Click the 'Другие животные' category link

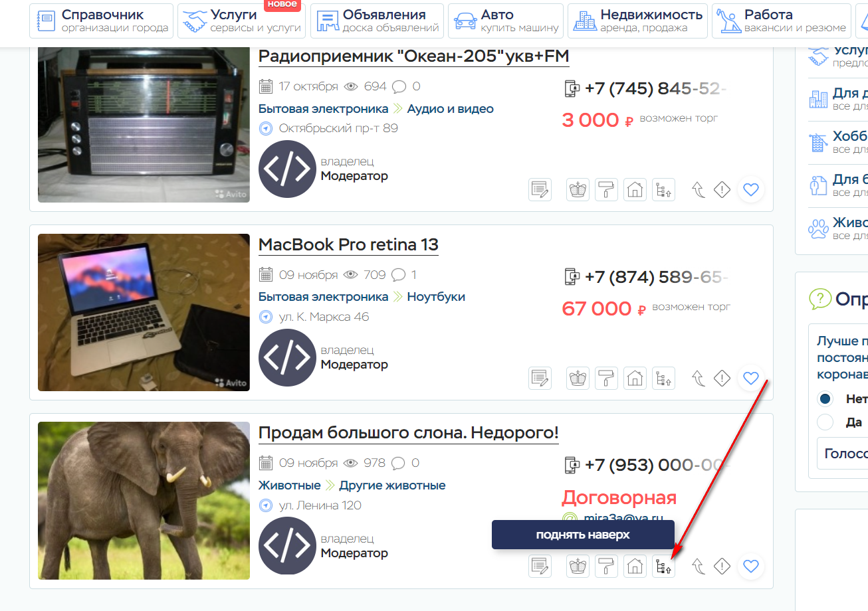[392, 485]
